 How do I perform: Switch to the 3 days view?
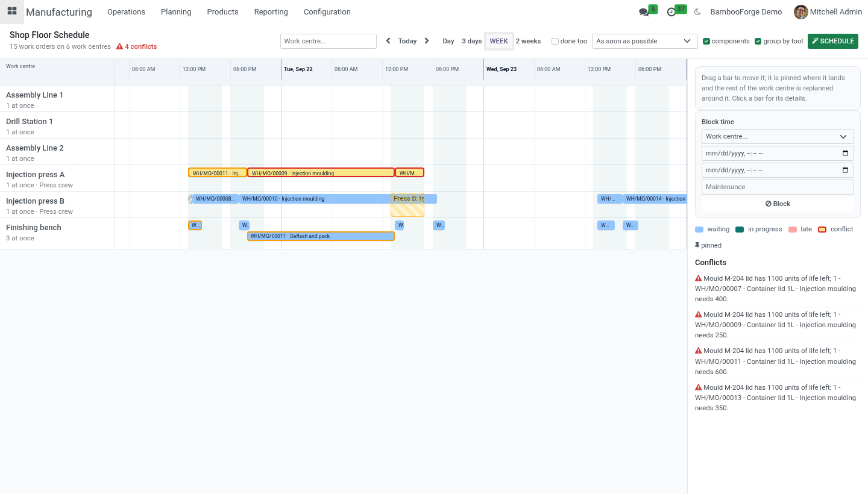click(x=472, y=41)
